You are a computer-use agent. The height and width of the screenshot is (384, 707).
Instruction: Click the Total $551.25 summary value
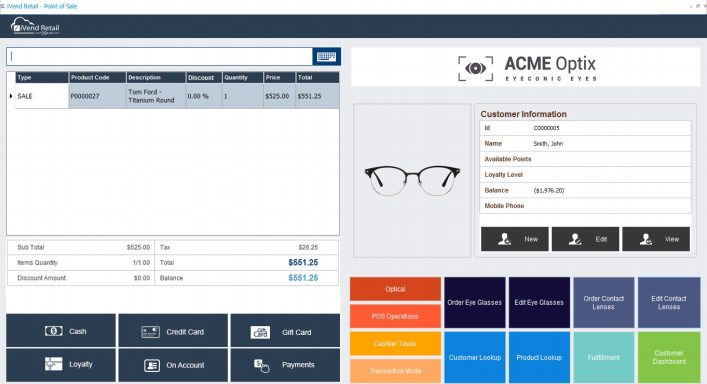tap(303, 262)
